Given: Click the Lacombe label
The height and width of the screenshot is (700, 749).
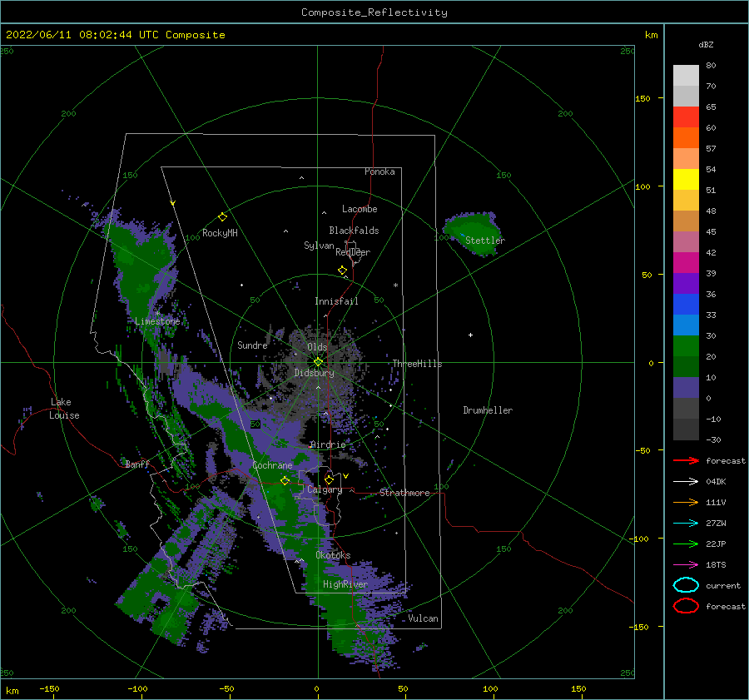Looking at the screenshot, I should coord(360,209).
